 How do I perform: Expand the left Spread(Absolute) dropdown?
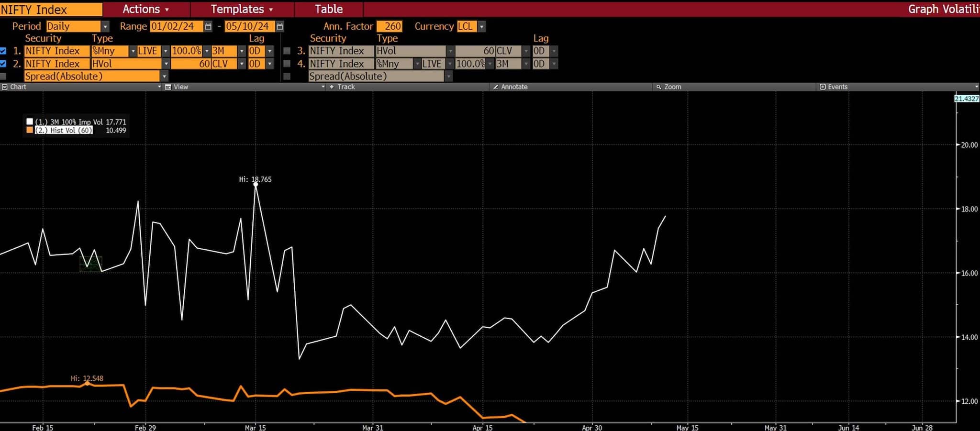point(164,76)
